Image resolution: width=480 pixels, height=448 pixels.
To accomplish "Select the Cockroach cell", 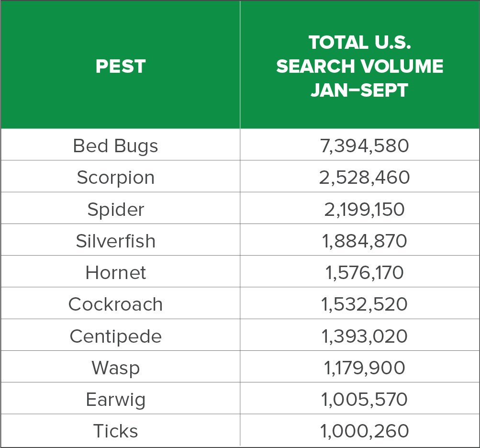I will (x=115, y=304).
